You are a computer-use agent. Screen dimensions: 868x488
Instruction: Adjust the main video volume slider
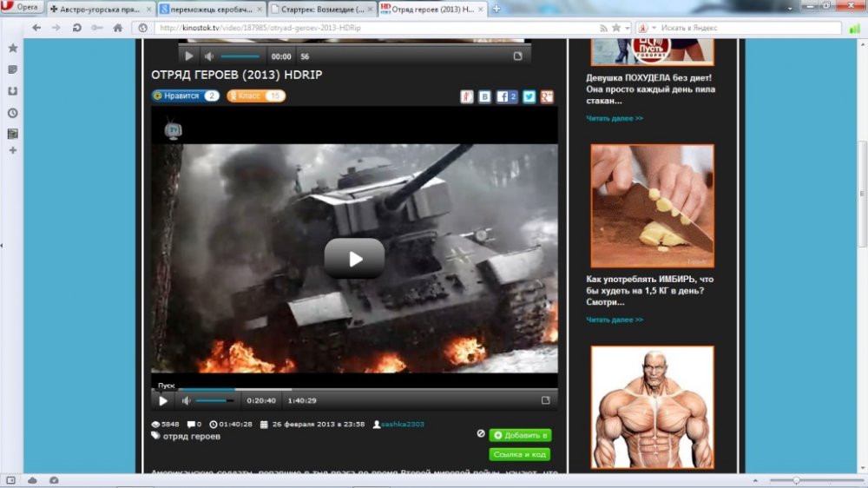pos(214,400)
